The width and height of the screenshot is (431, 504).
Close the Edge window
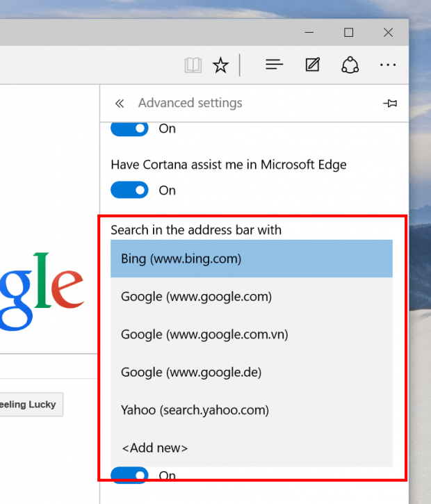pos(389,32)
